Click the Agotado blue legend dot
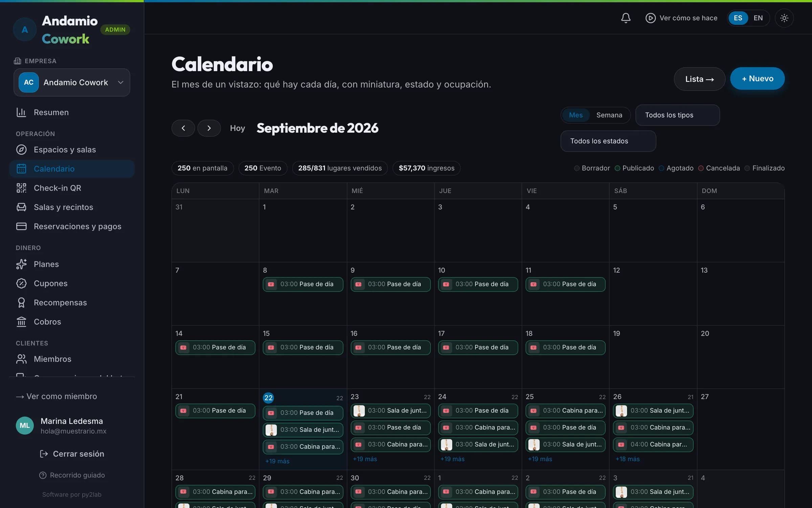Viewport: 812px width, 508px height. tap(661, 168)
